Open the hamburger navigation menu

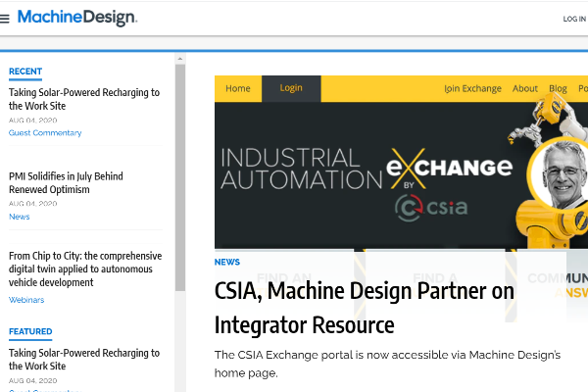(x=5, y=19)
